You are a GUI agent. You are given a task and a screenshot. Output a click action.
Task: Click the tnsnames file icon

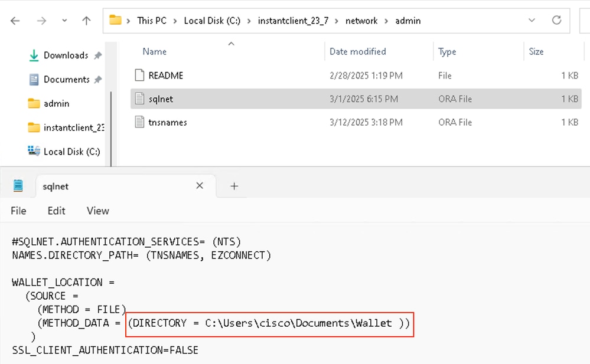coord(139,122)
